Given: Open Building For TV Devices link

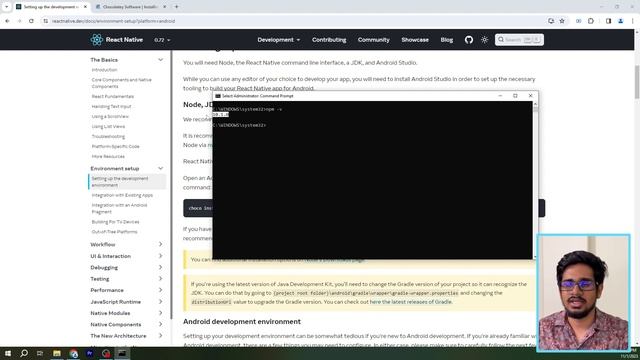Looking at the screenshot, I should pos(116,222).
